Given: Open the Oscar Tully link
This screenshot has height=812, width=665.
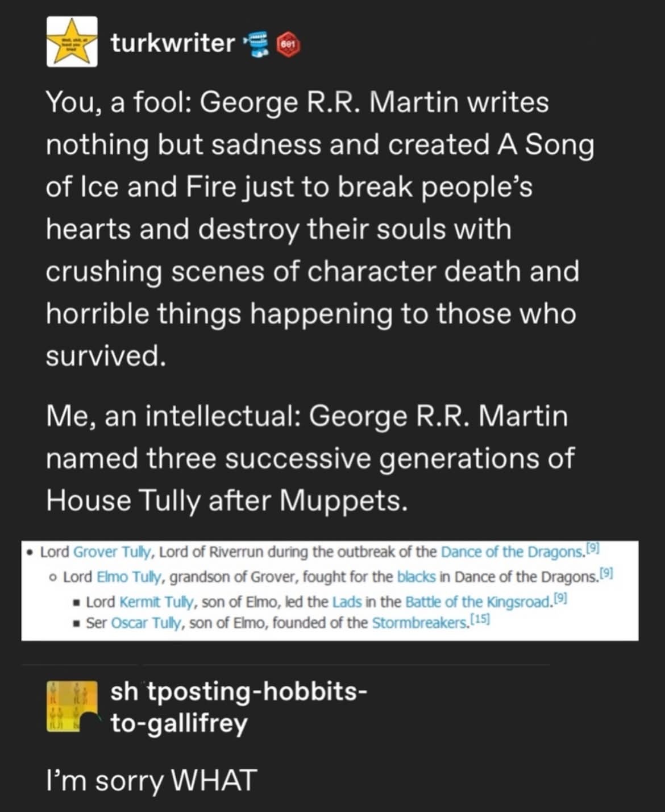Looking at the screenshot, I should [146, 623].
